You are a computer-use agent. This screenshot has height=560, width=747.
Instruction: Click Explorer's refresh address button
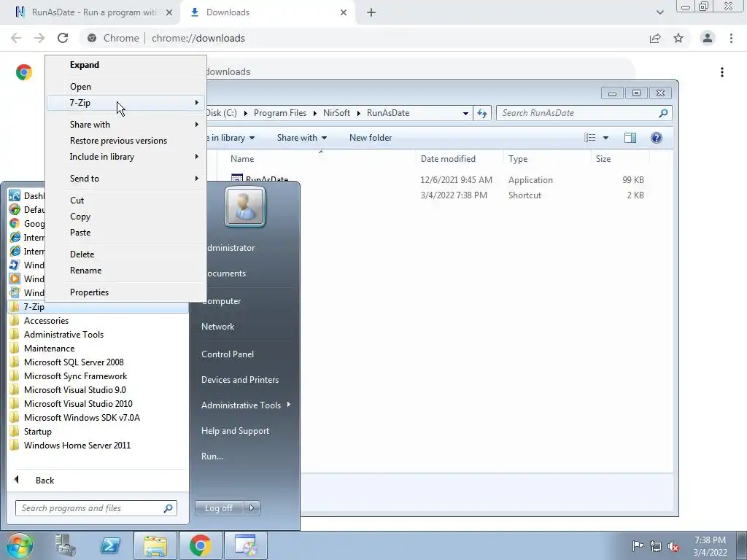coord(482,113)
